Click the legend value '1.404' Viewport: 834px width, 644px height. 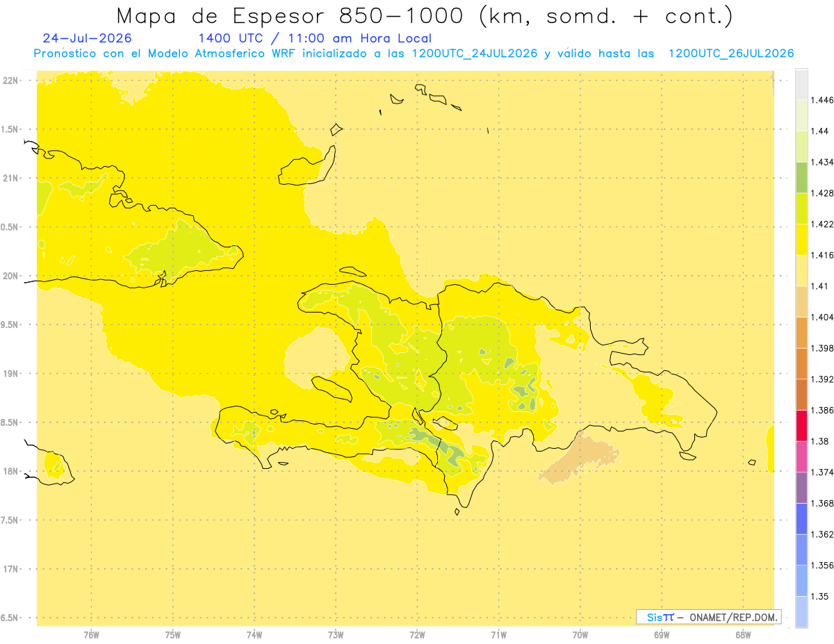823,317
